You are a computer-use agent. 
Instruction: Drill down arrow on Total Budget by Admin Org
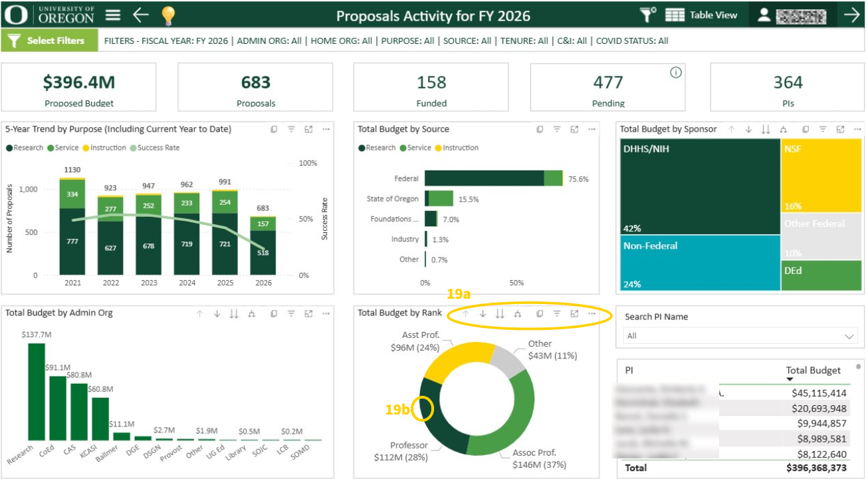(x=217, y=313)
